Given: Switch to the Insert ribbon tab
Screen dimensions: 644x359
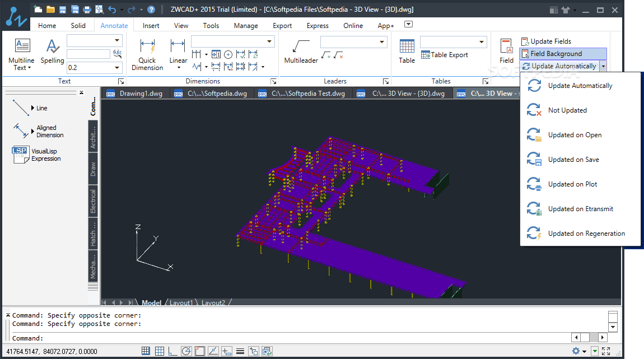Looking at the screenshot, I should coord(151,25).
